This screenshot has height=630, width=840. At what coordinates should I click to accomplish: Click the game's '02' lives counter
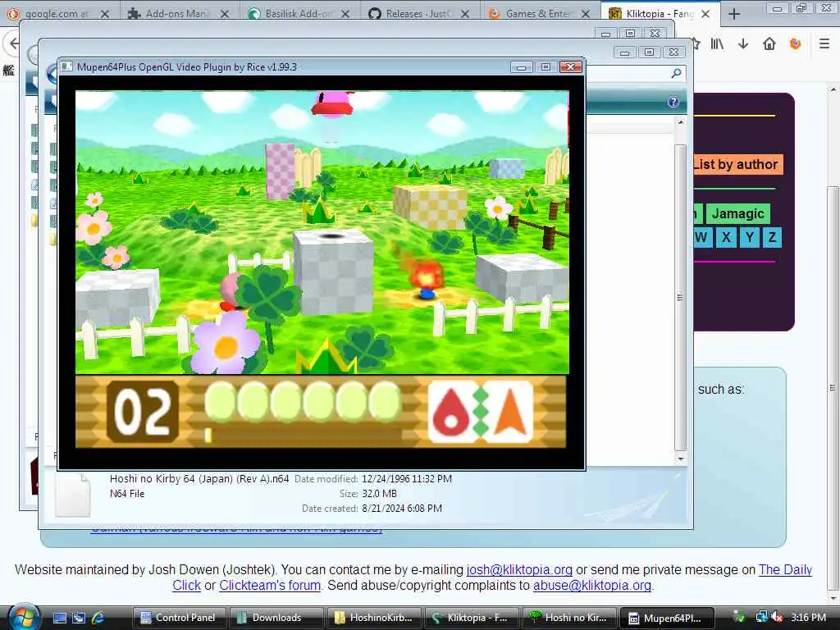pyautogui.click(x=143, y=412)
